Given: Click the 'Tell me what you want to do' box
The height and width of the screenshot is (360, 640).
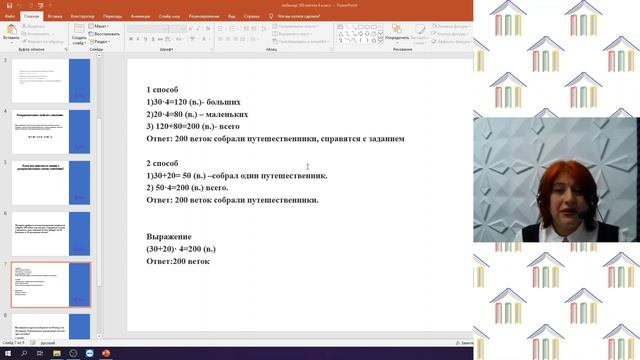Looking at the screenshot, I should click(x=295, y=16).
